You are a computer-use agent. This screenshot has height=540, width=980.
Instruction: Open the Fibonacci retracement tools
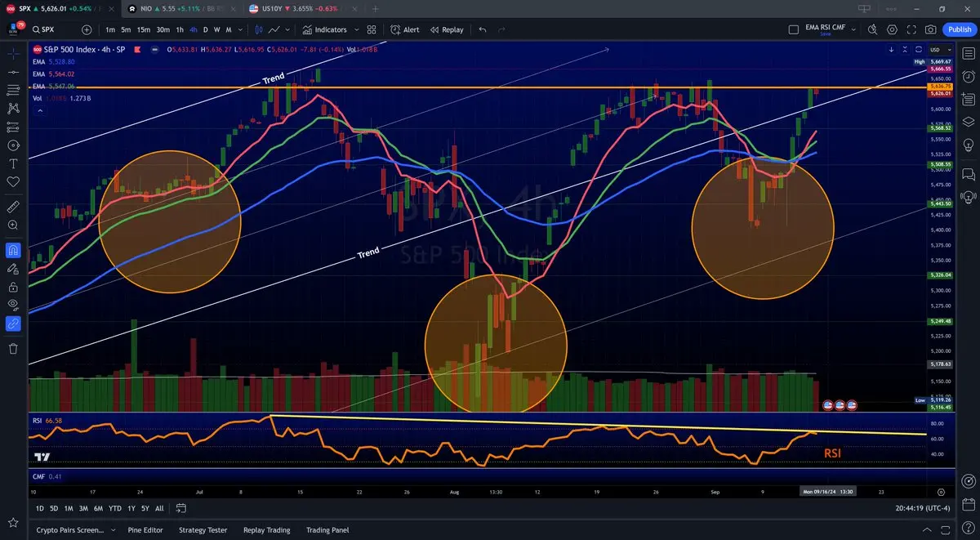coord(13,89)
